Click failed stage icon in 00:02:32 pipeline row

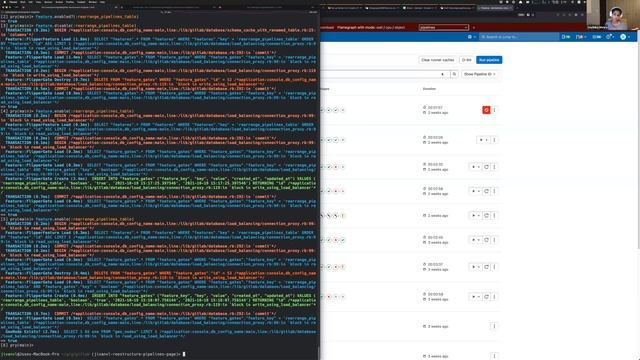click(336, 167)
